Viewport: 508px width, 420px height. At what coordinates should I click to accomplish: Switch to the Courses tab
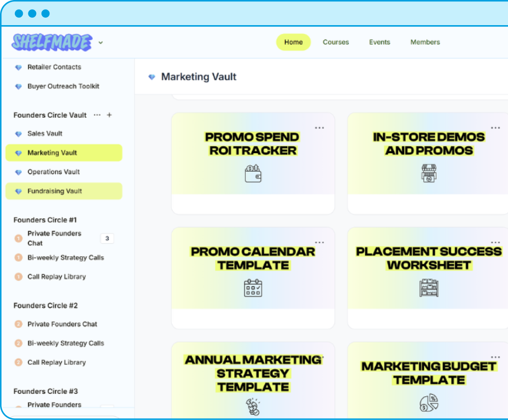click(x=336, y=42)
